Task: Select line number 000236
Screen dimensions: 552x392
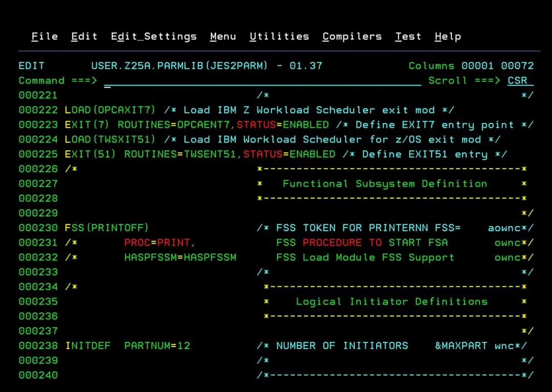Action: (38, 316)
